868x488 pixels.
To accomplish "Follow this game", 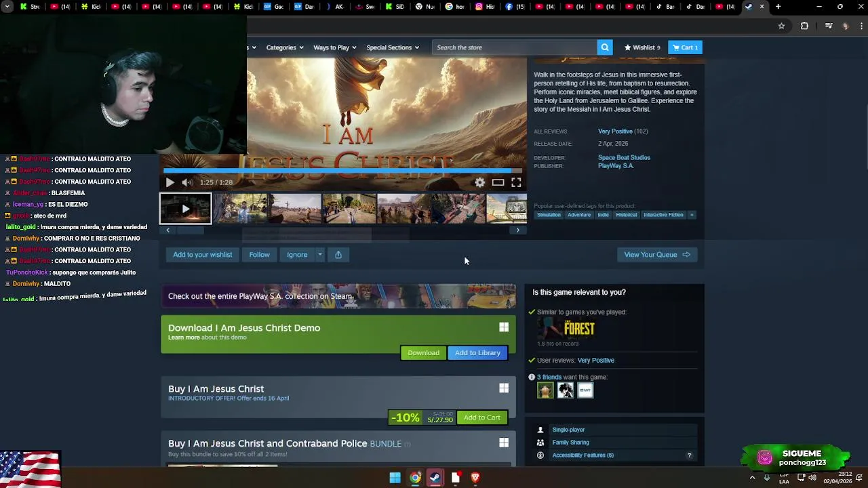I will coord(259,255).
